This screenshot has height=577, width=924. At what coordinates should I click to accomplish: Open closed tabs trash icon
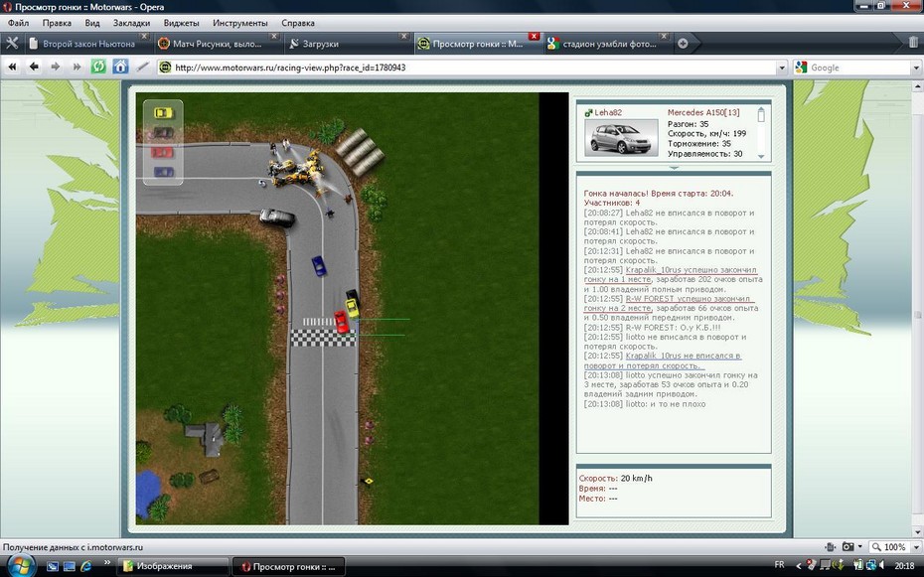point(913,43)
